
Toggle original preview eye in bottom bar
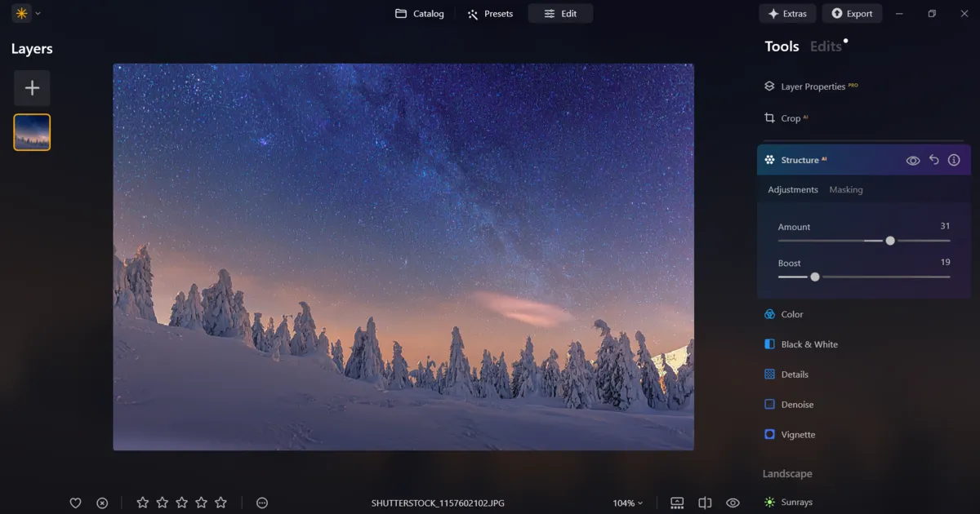coord(733,503)
